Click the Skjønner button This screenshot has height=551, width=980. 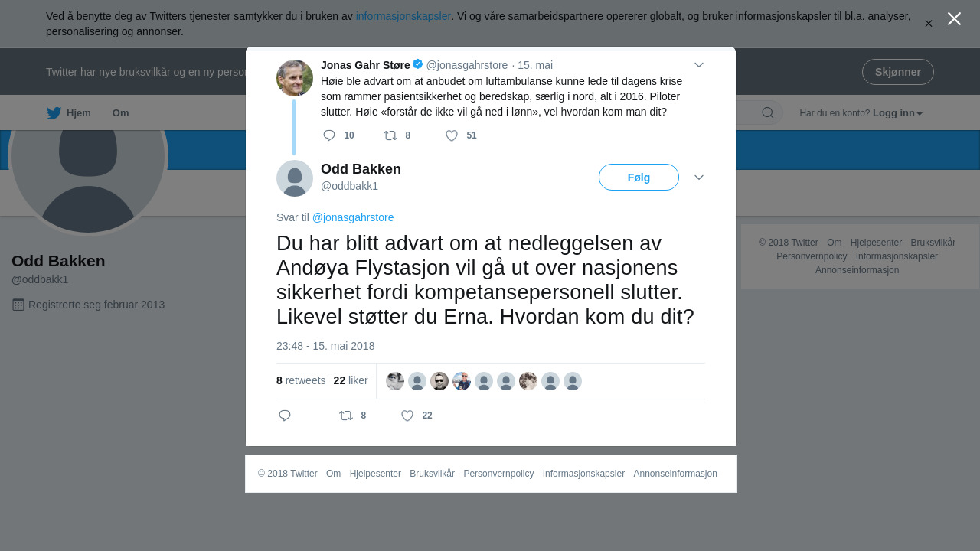[897, 72]
